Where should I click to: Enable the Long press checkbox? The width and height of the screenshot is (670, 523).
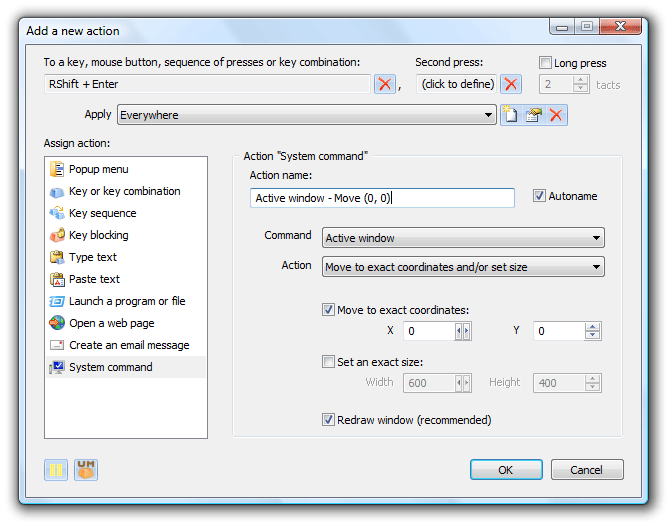[546, 63]
